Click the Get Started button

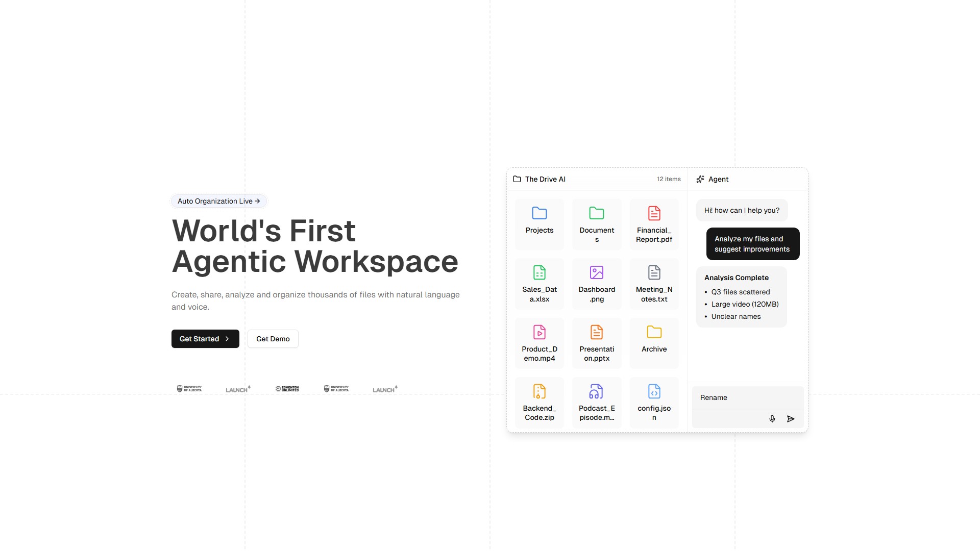pos(205,339)
